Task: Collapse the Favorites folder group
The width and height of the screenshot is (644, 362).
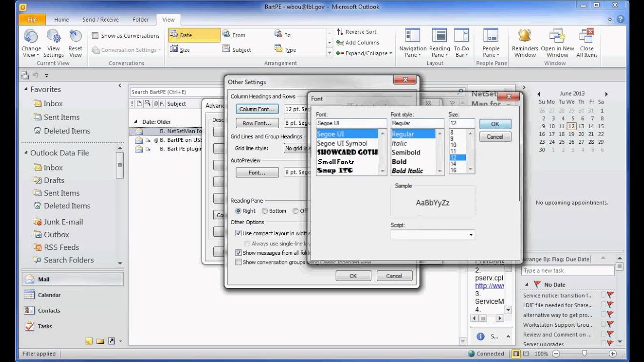Action: point(26,89)
